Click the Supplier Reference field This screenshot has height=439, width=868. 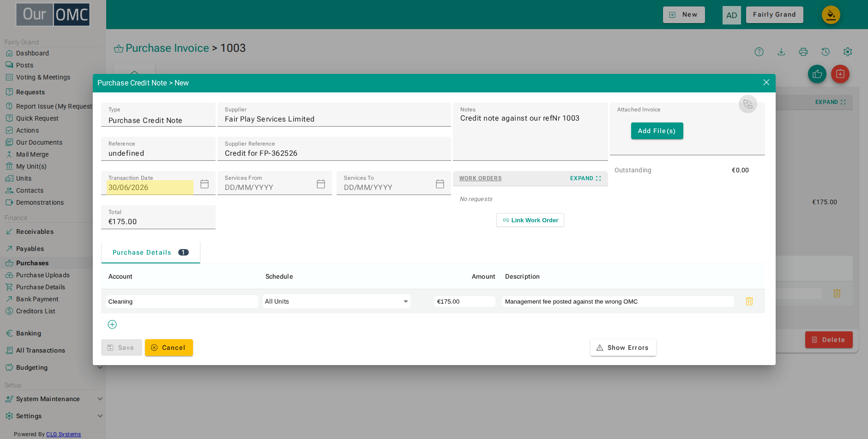tap(334, 149)
